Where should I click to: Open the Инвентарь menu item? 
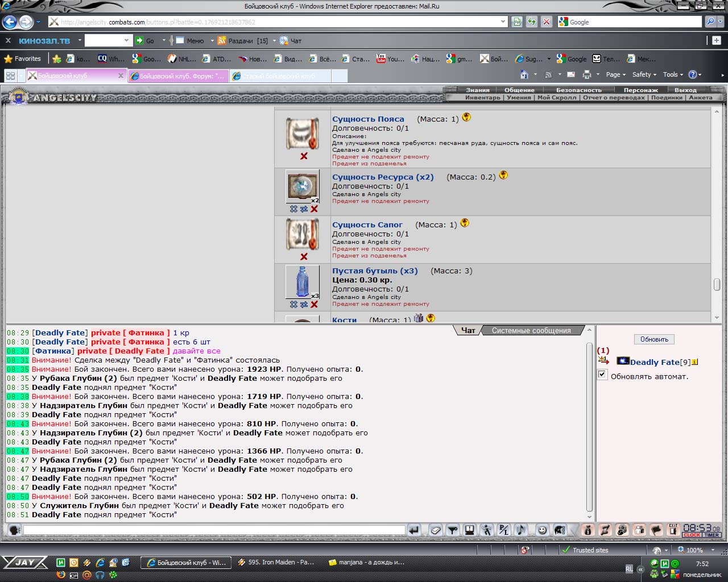(x=482, y=97)
